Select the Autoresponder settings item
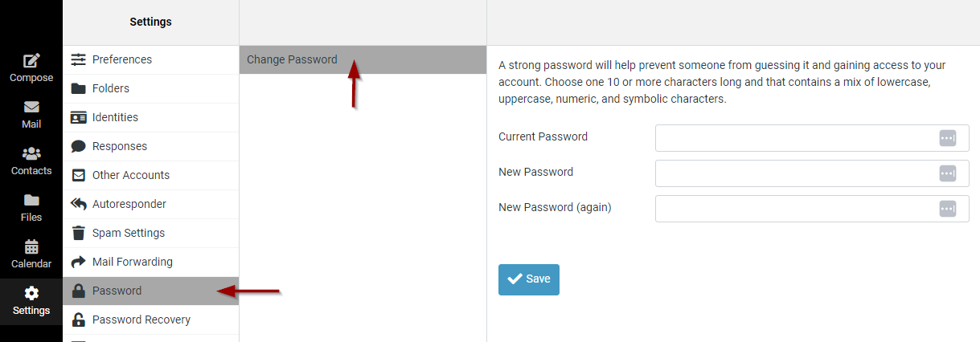The image size is (980, 342). (129, 204)
